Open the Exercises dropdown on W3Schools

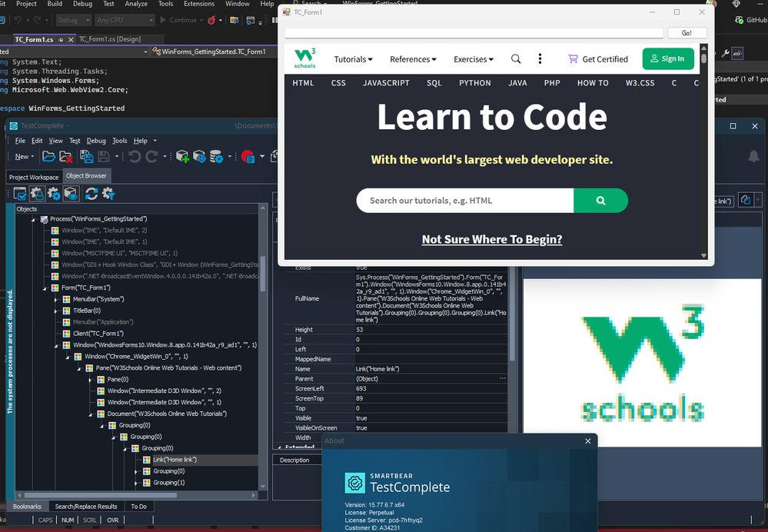click(x=473, y=59)
